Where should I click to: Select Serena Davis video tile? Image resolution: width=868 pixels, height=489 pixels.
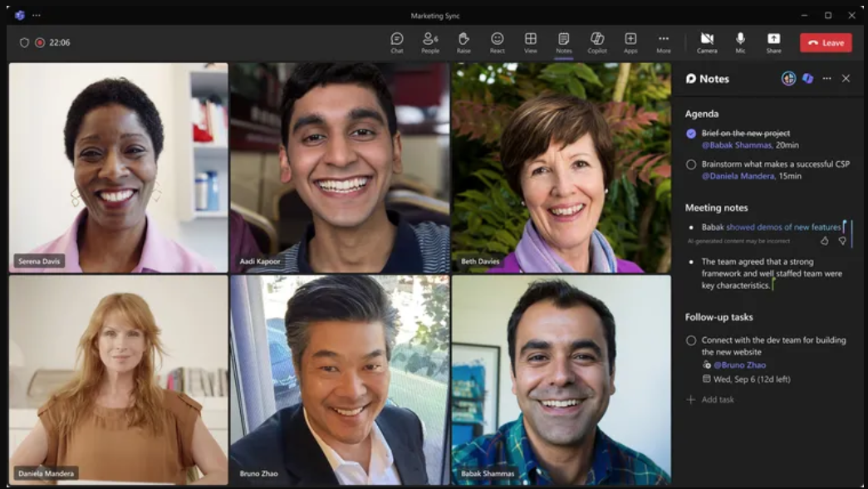(x=119, y=168)
